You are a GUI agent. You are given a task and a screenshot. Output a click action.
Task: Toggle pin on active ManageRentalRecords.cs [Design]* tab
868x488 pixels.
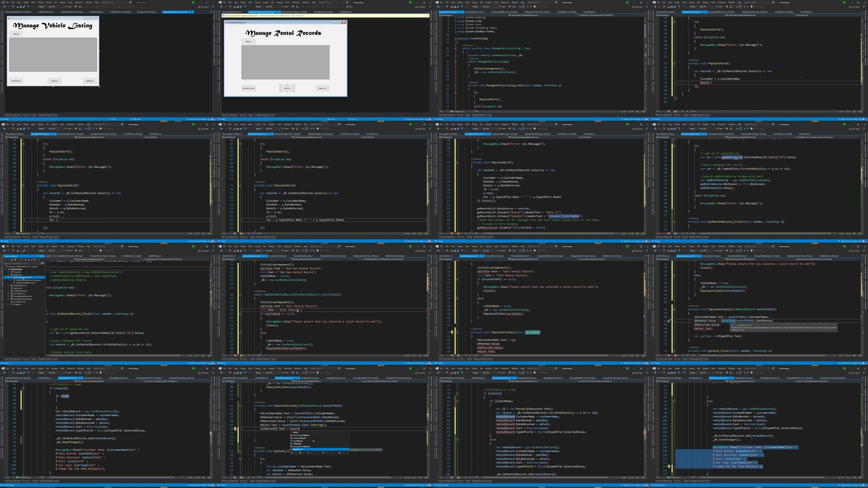[277, 12]
